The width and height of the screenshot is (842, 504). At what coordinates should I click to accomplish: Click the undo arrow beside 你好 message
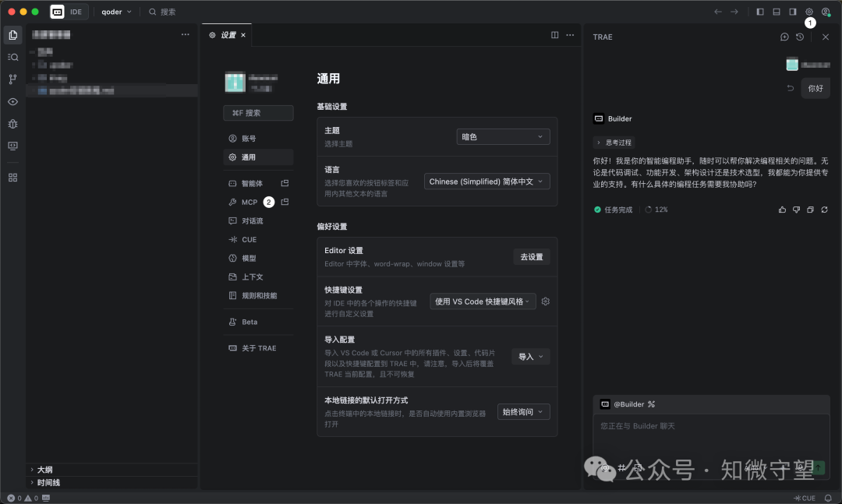791,88
